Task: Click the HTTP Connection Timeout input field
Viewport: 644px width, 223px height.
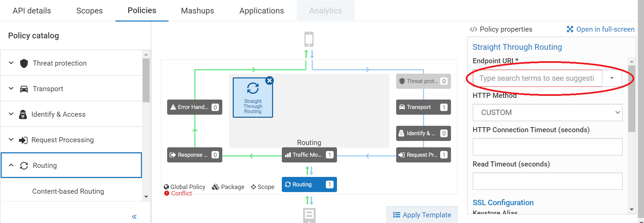Action: tap(547, 147)
